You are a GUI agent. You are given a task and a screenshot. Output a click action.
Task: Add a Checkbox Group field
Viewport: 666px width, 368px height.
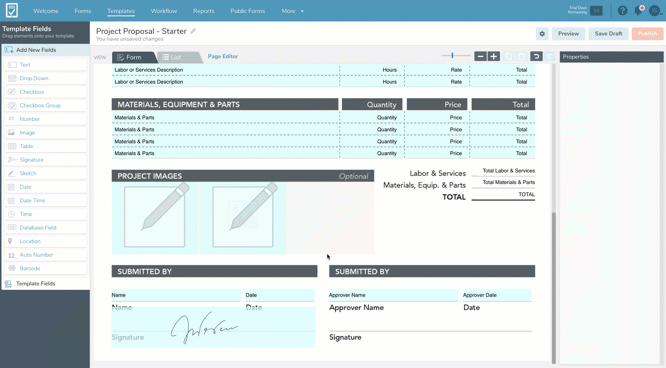(46, 105)
